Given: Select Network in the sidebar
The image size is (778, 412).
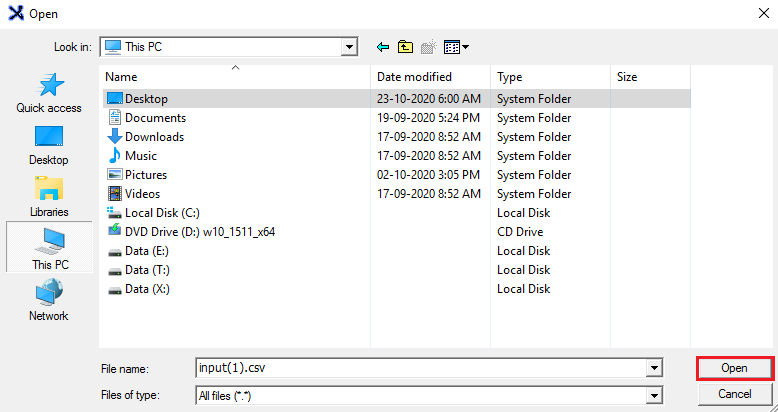Looking at the screenshot, I should (x=49, y=302).
